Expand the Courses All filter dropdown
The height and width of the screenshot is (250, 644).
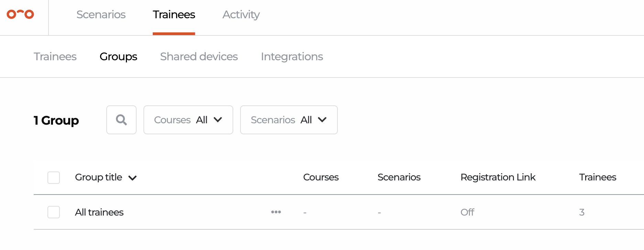[x=188, y=120]
